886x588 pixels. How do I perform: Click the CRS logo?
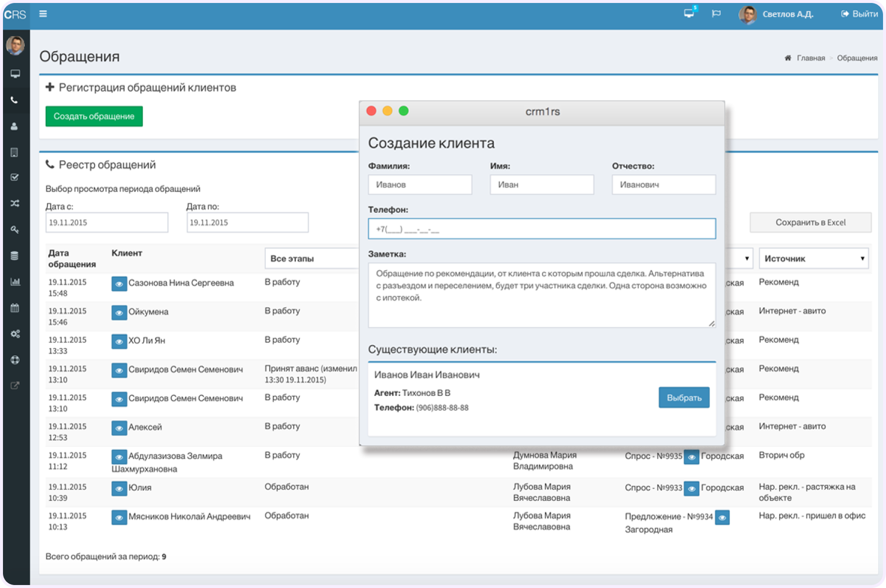coord(15,14)
